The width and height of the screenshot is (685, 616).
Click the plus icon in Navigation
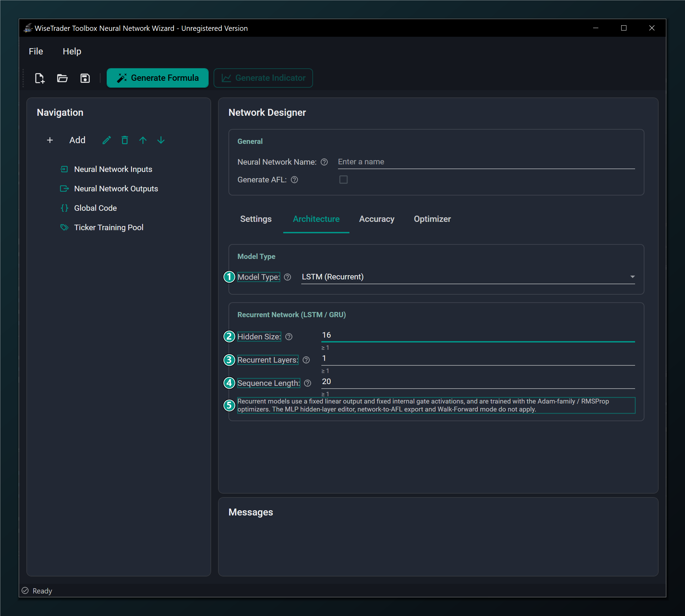point(50,140)
